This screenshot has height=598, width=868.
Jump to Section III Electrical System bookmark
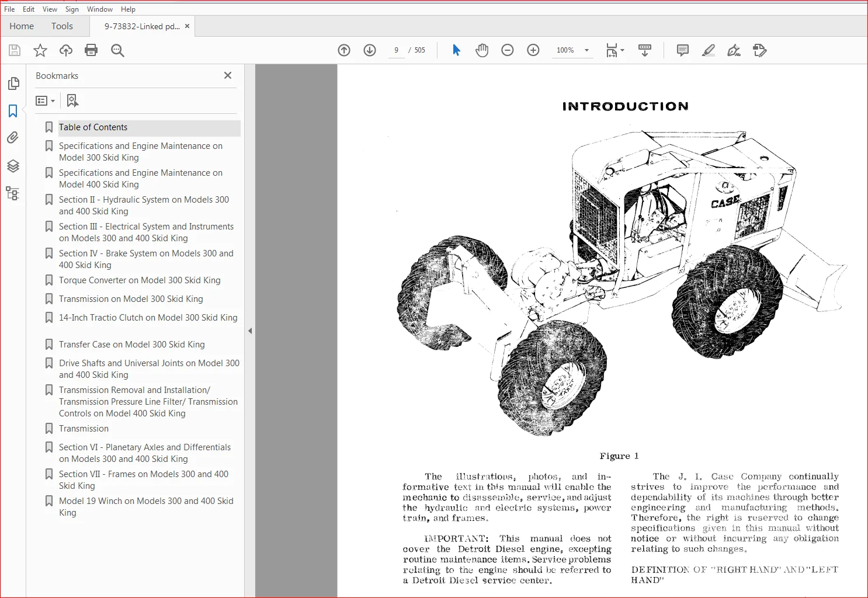click(146, 232)
